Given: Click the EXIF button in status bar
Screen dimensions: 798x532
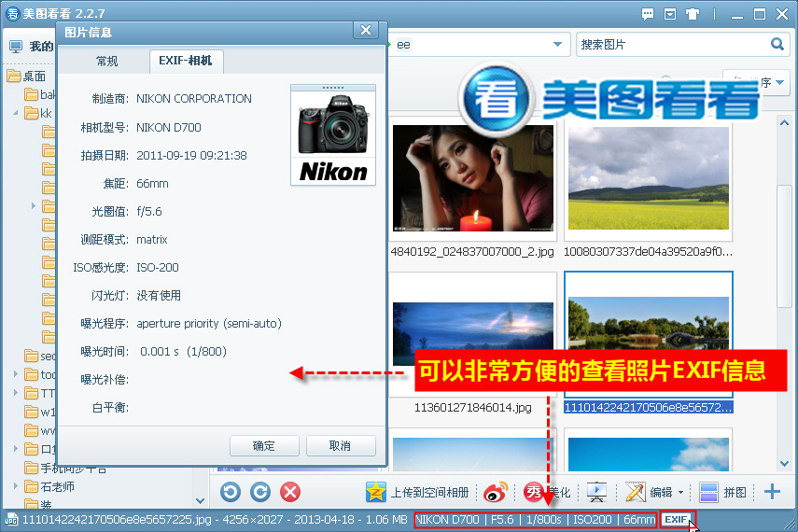Looking at the screenshot, I should pyautogui.click(x=677, y=519).
